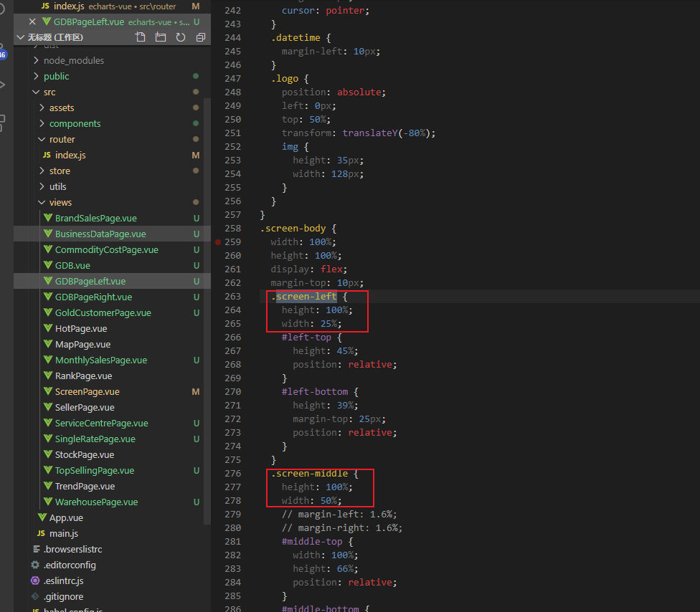Click the New Folder icon in explorer header
This screenshot has width=700, height=612.
point(160,37)
